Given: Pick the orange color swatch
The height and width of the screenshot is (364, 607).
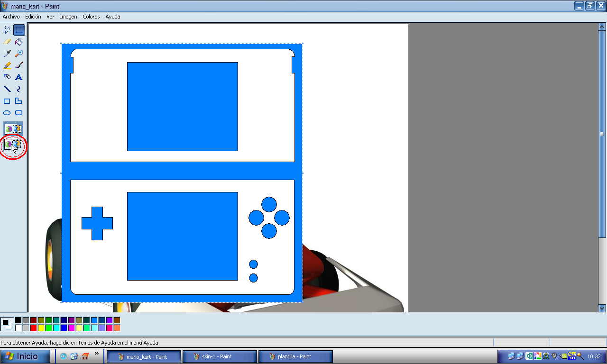Looking at the screenshot, I should (x=117, y=328).
